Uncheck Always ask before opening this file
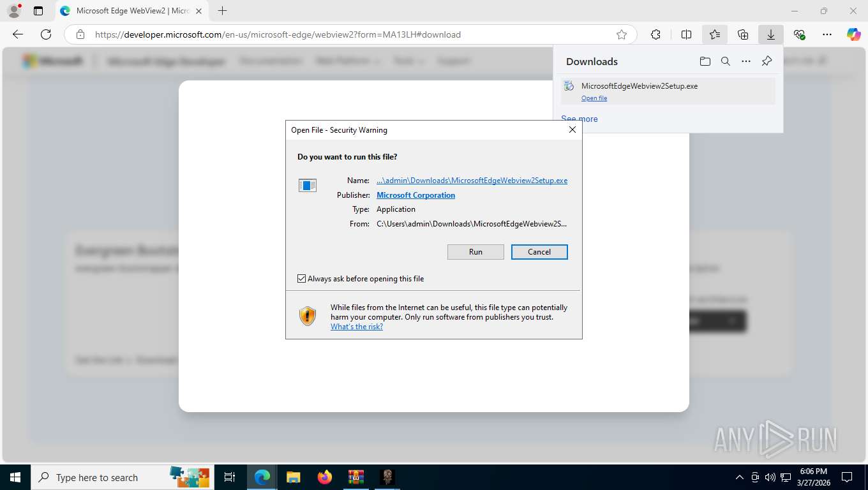 coord(302,279)
